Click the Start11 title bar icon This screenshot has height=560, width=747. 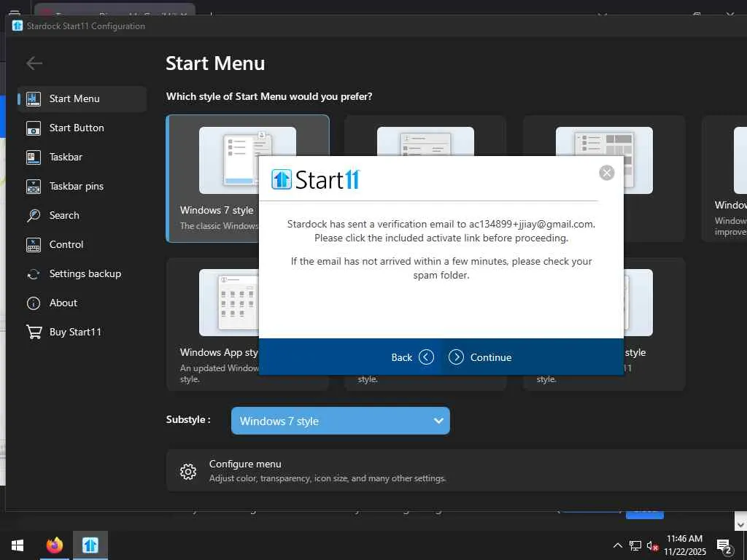click(18, 26)
